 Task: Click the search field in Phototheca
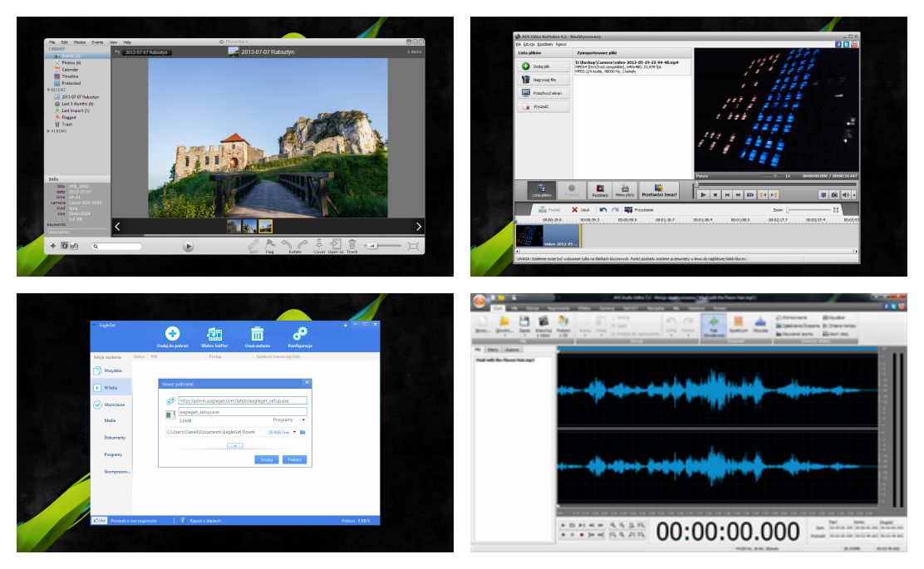click(x=116, y=246)
